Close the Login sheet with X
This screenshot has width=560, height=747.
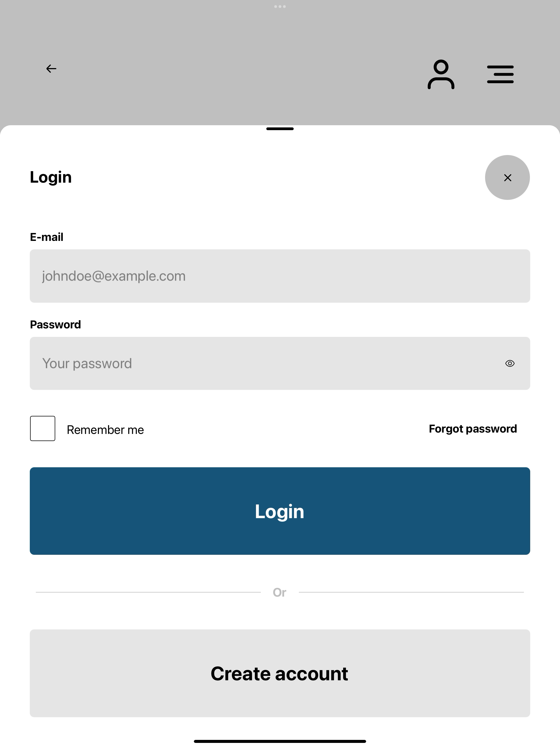(507, 178)
